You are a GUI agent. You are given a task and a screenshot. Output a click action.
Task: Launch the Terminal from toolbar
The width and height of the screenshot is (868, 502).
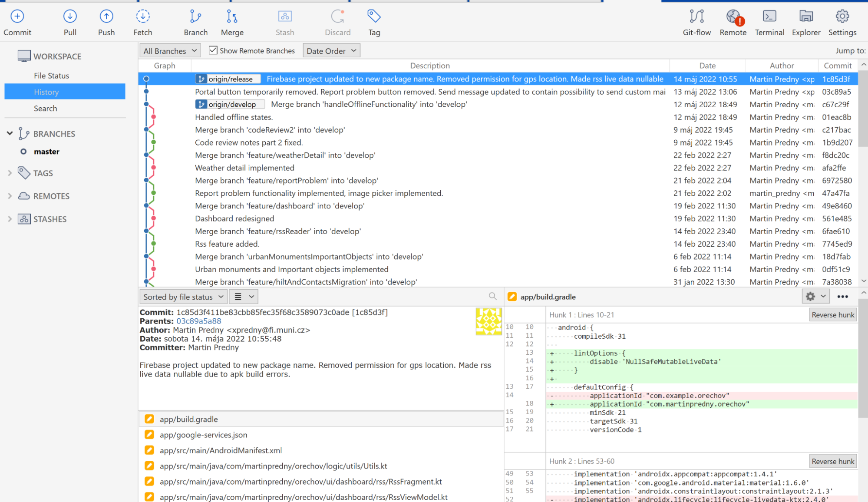coord(769,23)
